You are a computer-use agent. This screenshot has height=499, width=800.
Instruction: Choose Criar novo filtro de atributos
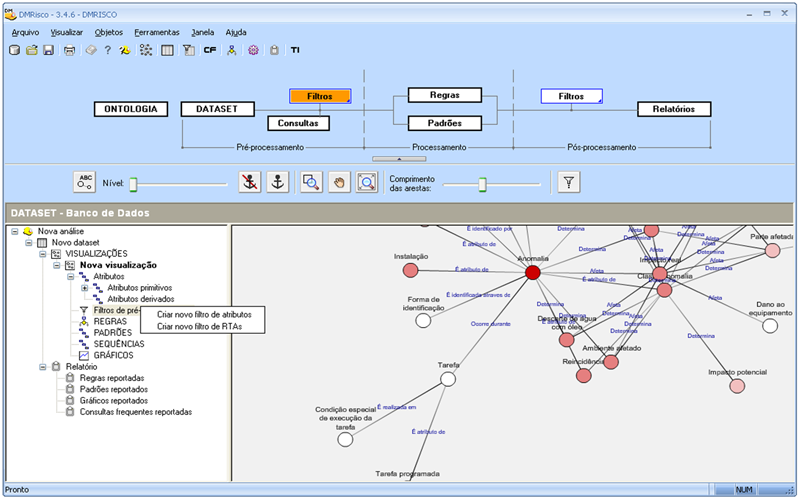click(204, 314)
